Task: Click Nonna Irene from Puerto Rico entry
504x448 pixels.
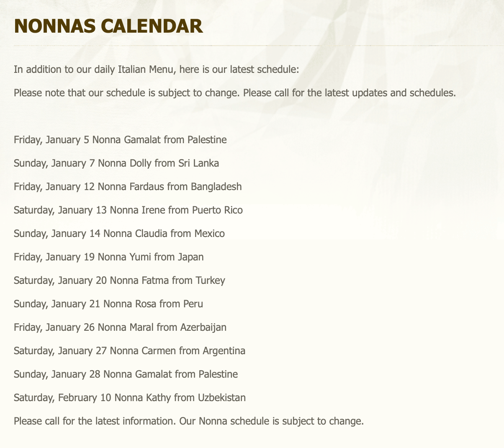Action: tap(128, 210)
